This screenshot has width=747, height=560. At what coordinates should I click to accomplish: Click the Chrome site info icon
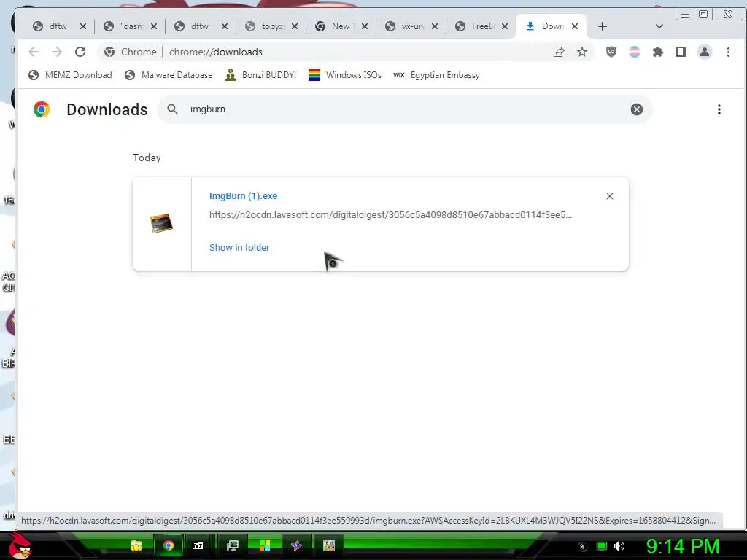(x=109, y=52)
